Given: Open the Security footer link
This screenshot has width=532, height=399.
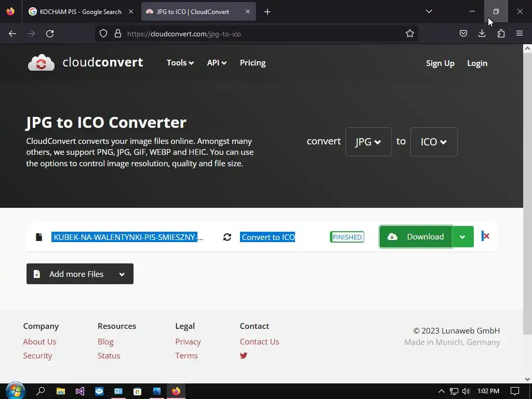Looking at the screenshot, I should [37, 355].
